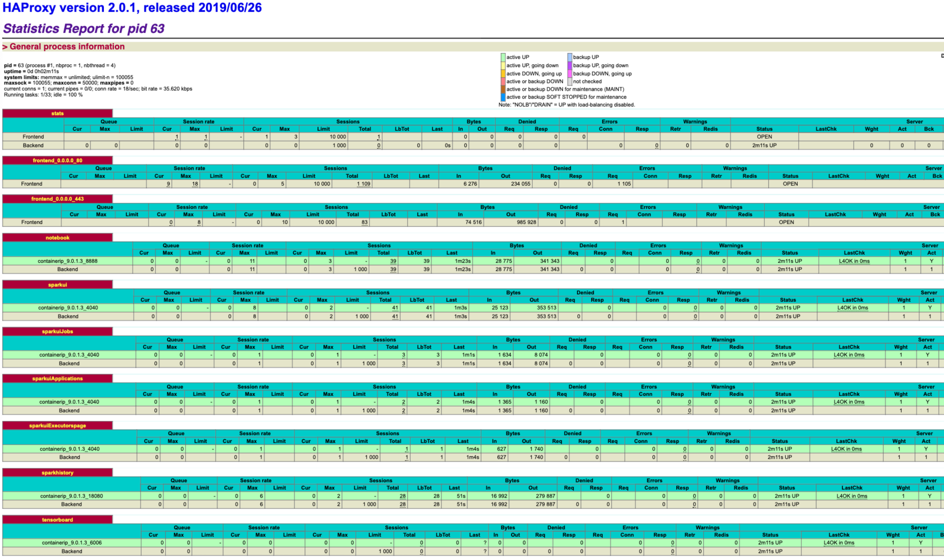Click bytes out value '985 928'
This screenshot has height=560, width=944.
click(x=526, y=222)
